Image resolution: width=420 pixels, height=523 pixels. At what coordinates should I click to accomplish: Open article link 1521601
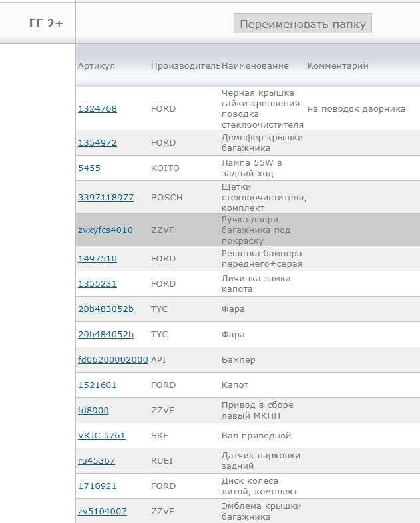pyautogui.click(x=97, y=385)
